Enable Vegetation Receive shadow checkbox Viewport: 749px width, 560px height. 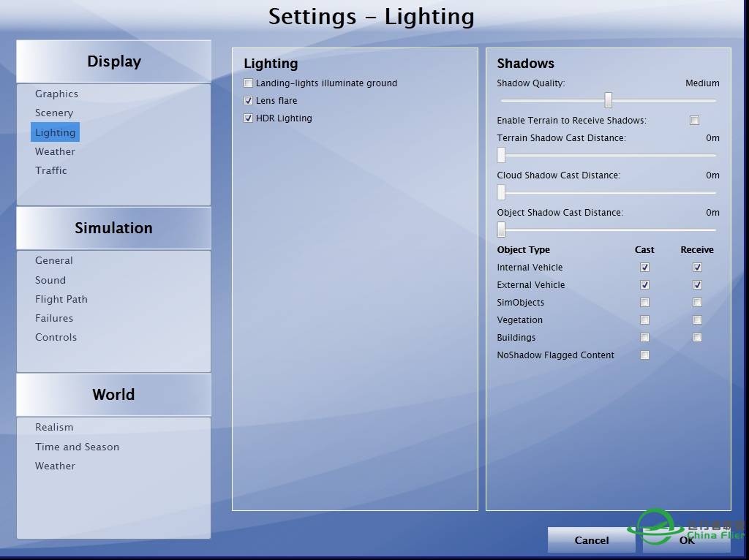point(697,320)
